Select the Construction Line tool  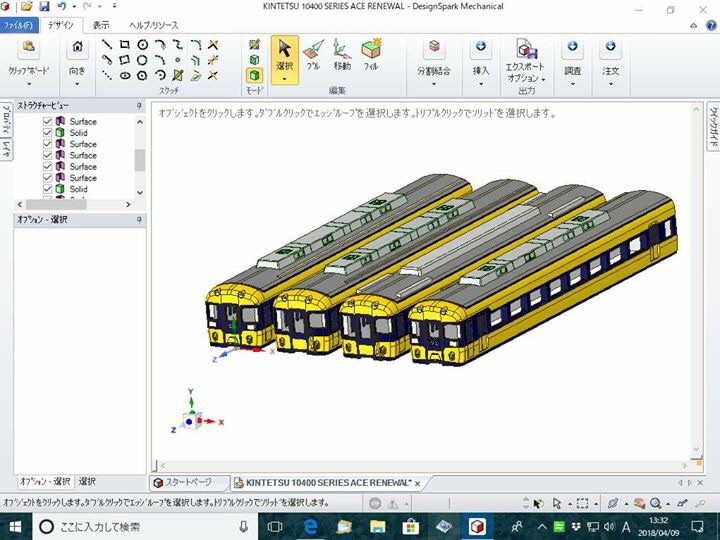(x=107, y=75)
